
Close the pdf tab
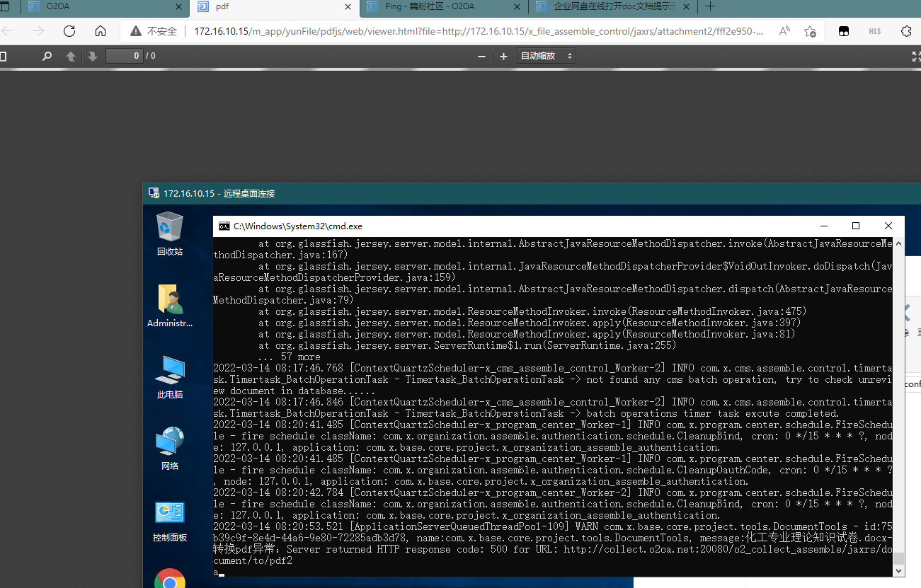(348, 6)
